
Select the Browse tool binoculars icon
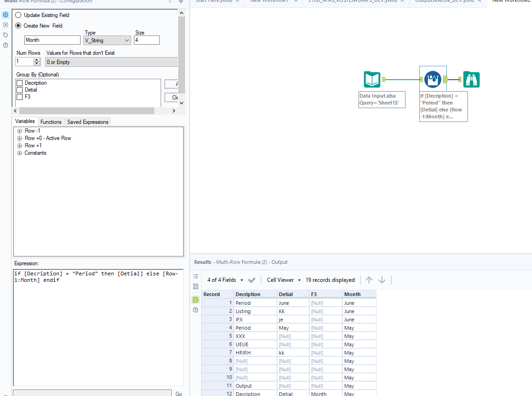pyautogui.click(x=471, y=80)
